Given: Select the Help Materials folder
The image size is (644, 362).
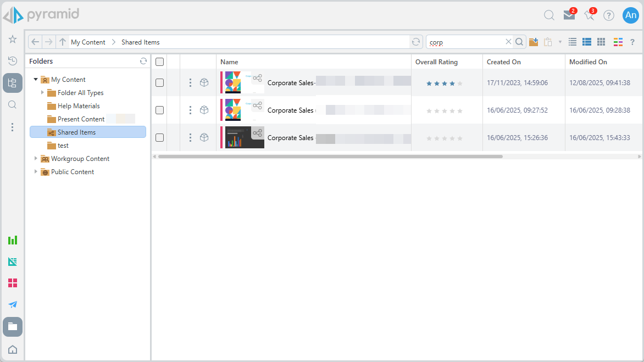Looking at the screenshot, I should 79,106.
